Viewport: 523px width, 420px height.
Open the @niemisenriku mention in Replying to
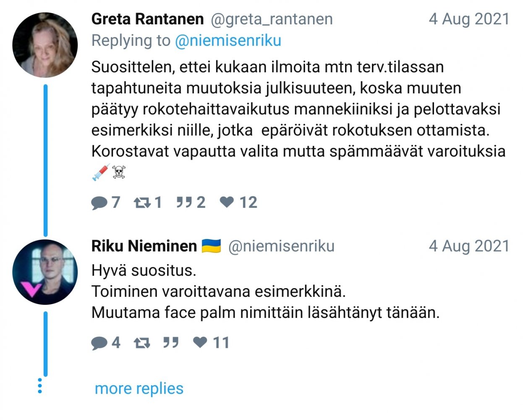[x=228, y=41]
